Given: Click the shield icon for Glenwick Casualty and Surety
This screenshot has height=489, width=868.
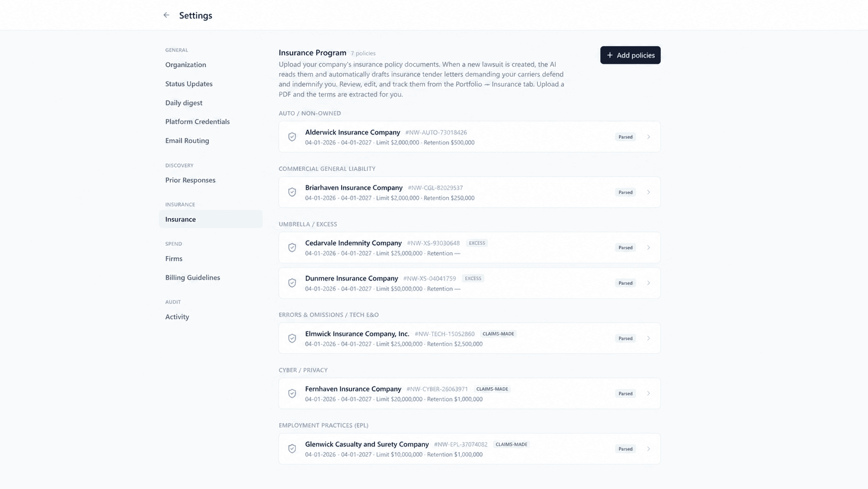Looking at the screenshot, I should pos(292,448).
